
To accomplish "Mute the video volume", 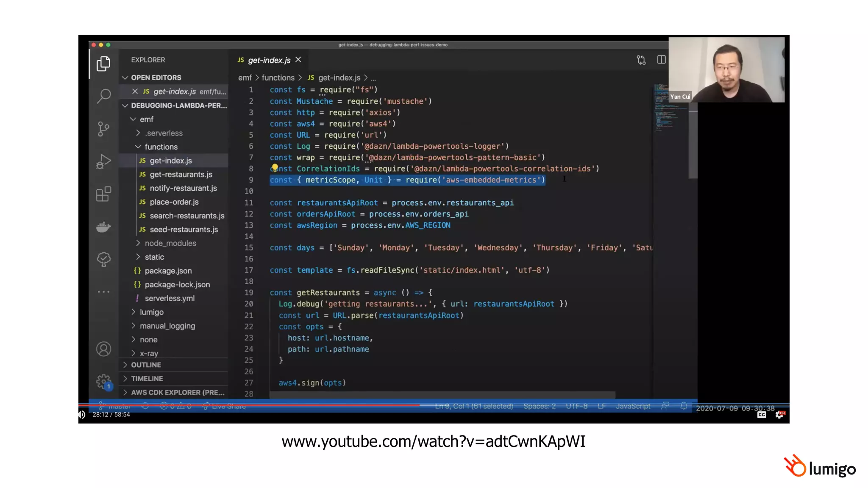I will coord(82,415).
